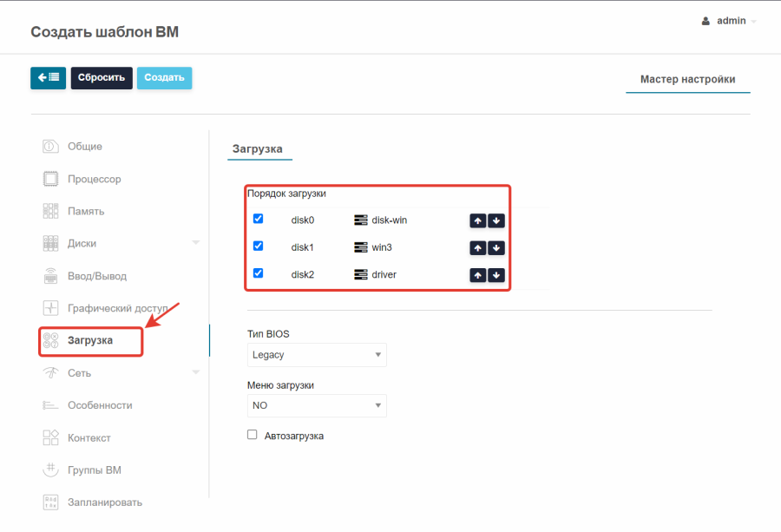Expand the Диски sidebar section arrow
The height and width of the screenshot is (532, 781).
pyautogui.click(x=196, y=243)
